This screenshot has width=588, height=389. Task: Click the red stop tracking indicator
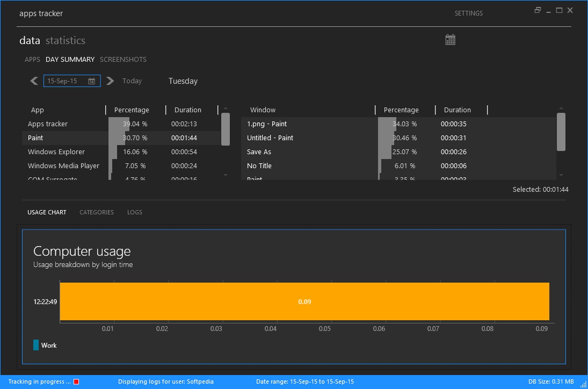[x=76, y=381]
